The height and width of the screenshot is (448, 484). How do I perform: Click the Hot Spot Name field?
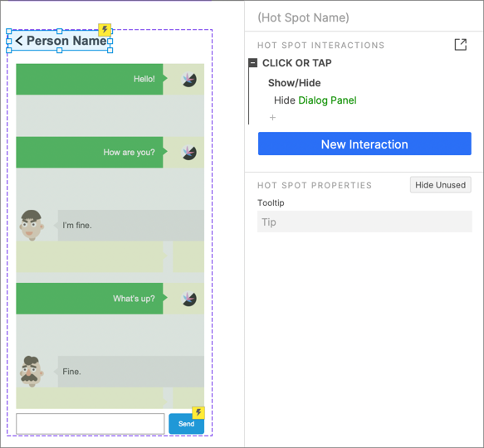pyautogui.click(x=303, y=17)
